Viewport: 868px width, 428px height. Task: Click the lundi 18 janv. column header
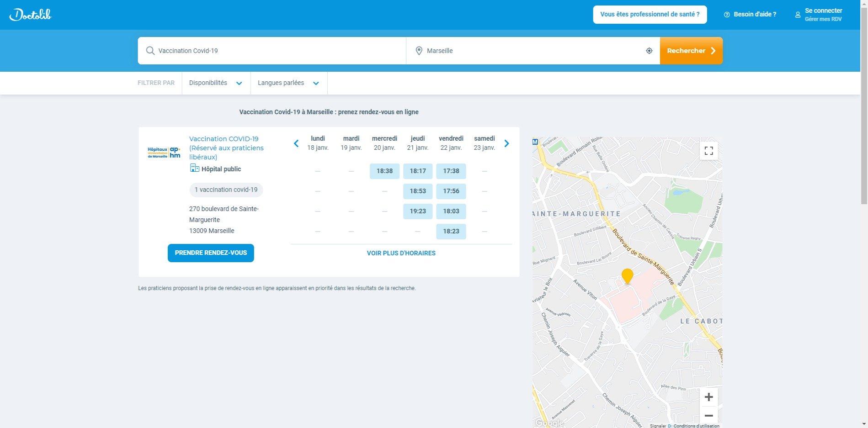point(318,143)
